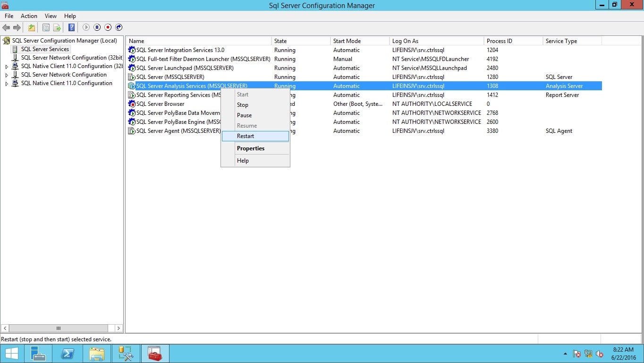
Task: Click the Manual start mode cell
Action: pyautogui.click(x=343, y=59)
